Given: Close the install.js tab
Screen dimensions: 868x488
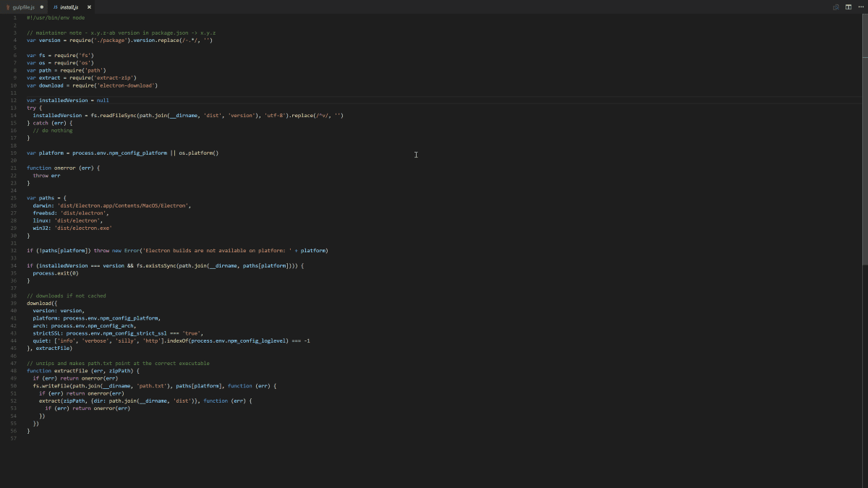Looking at the screenshot, I should point(89,7).
